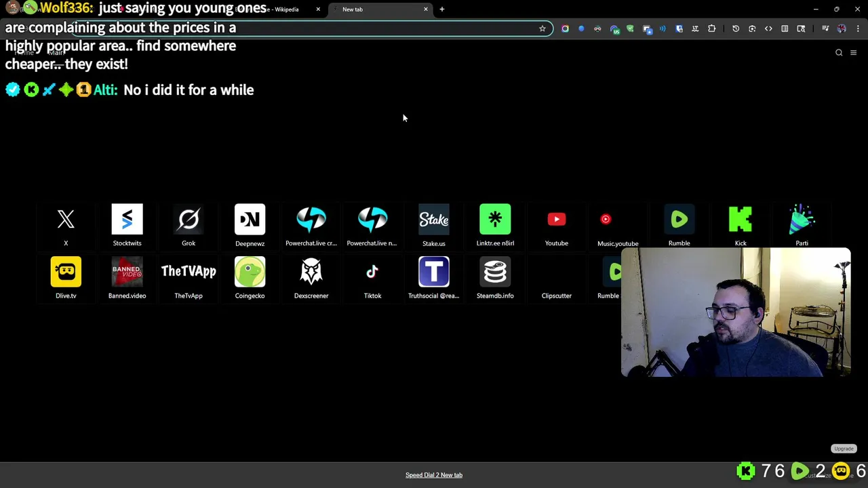Open the Coingecko speed dial tile
Screen dimensions: 868x488
coord(250,278)
